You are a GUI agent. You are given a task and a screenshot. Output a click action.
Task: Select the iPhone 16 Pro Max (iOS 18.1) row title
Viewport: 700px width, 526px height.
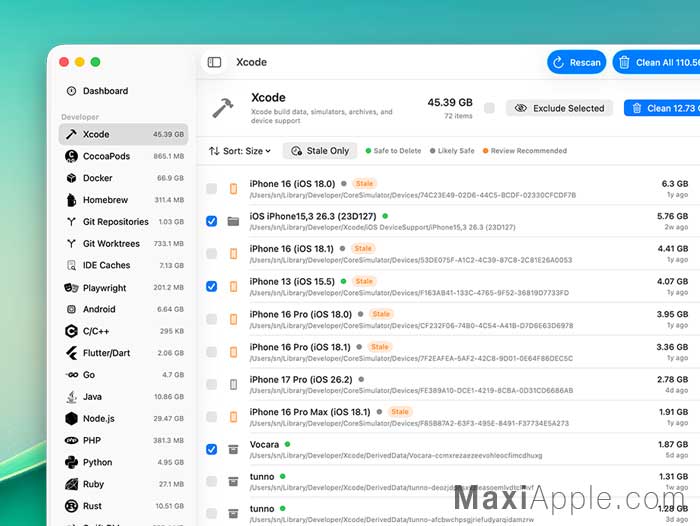pyautogui.click(x=310, y=412)
